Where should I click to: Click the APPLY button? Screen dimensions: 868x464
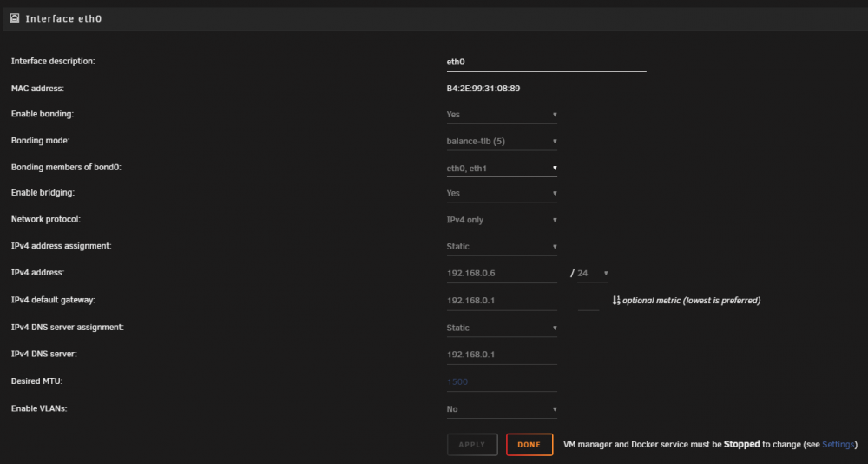point(472,445)
